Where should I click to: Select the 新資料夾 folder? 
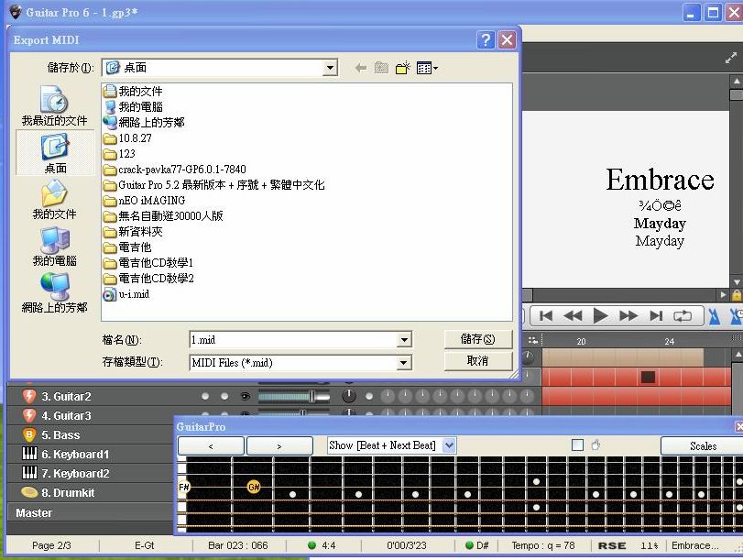click(x=133, y=231)
